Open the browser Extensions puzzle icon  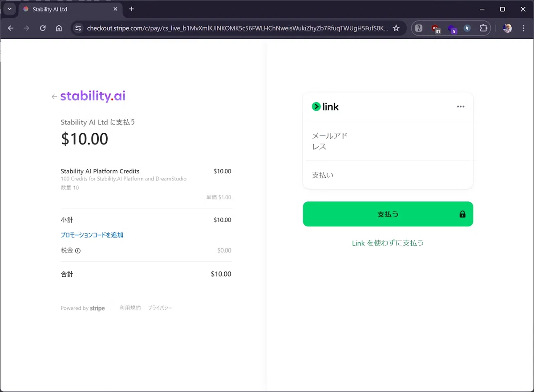483,28
